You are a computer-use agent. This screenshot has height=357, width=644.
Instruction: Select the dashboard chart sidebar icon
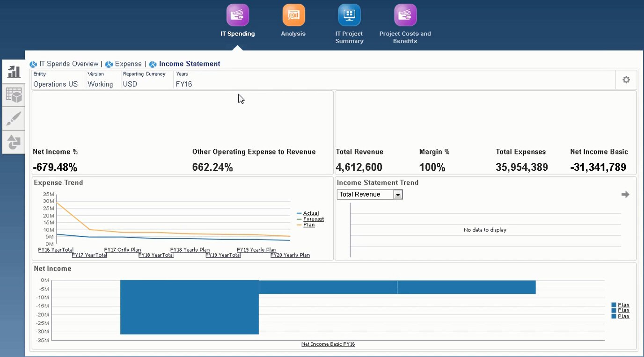(14, 72)
